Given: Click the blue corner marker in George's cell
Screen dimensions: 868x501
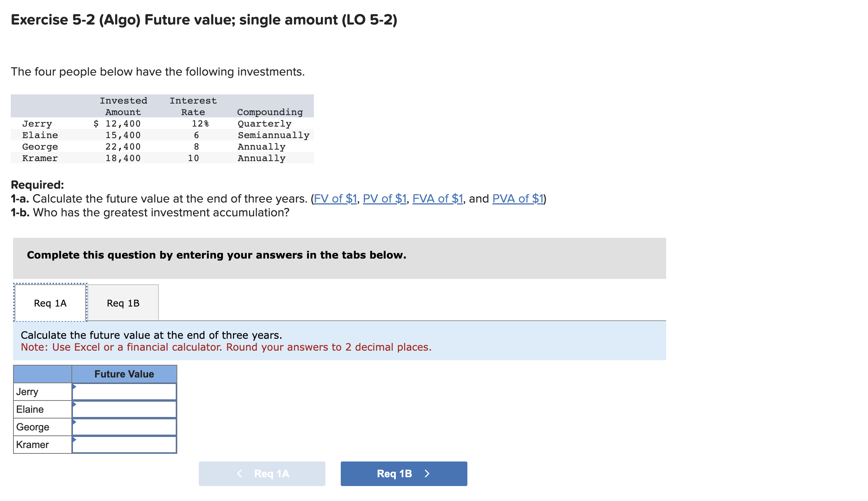Looking at the screenshot, I should pos(74,422).
